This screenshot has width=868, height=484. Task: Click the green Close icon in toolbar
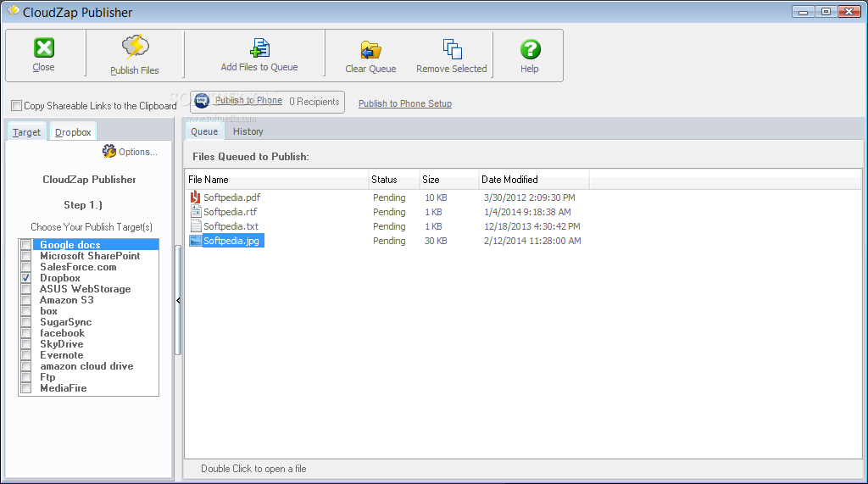(x=44, y=47)
